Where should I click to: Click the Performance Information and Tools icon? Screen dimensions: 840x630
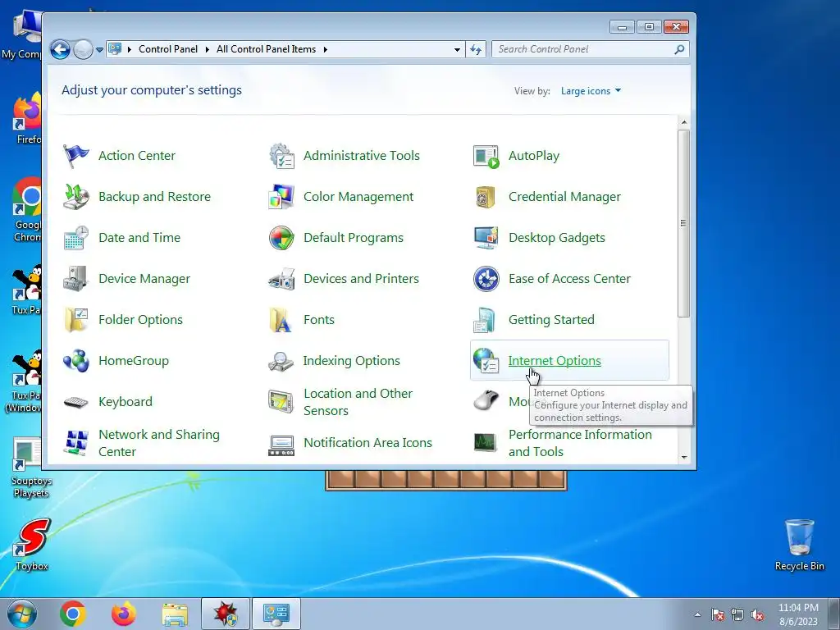486,442
